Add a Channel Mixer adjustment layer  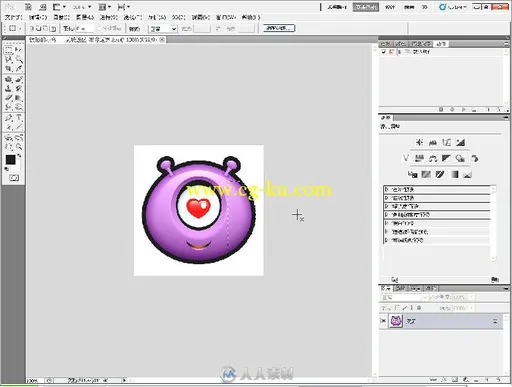point(474,158)
